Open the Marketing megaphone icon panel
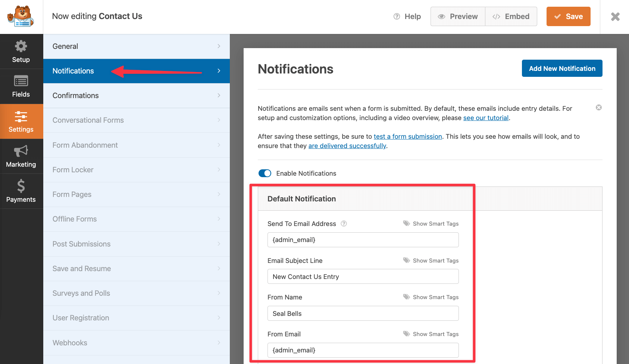The height and width of the screenshot is (364, 629). tap(21, 157)
